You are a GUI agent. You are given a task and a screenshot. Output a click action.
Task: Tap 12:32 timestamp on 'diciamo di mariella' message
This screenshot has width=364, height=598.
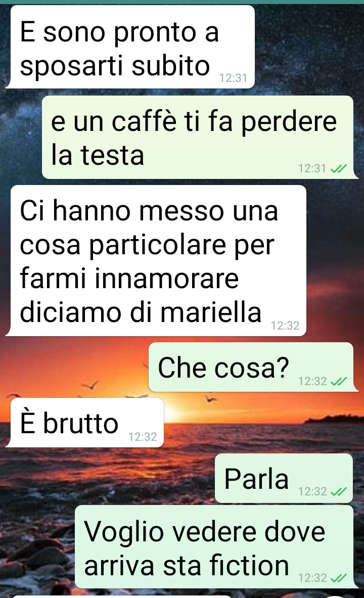coord(285,326)
